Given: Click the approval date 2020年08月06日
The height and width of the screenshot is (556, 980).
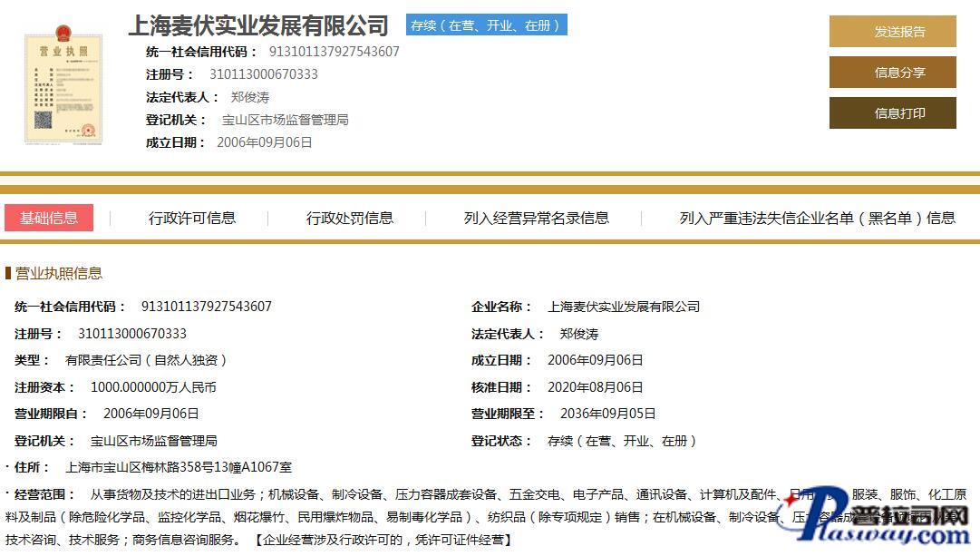Looking at the screenshot, I should [595, 387].
